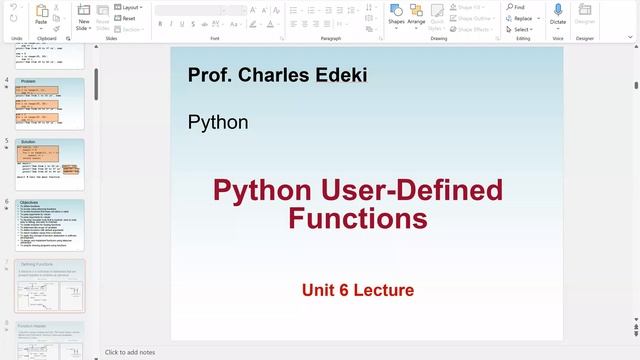Click the numbered list icon

tap(311, 11)
